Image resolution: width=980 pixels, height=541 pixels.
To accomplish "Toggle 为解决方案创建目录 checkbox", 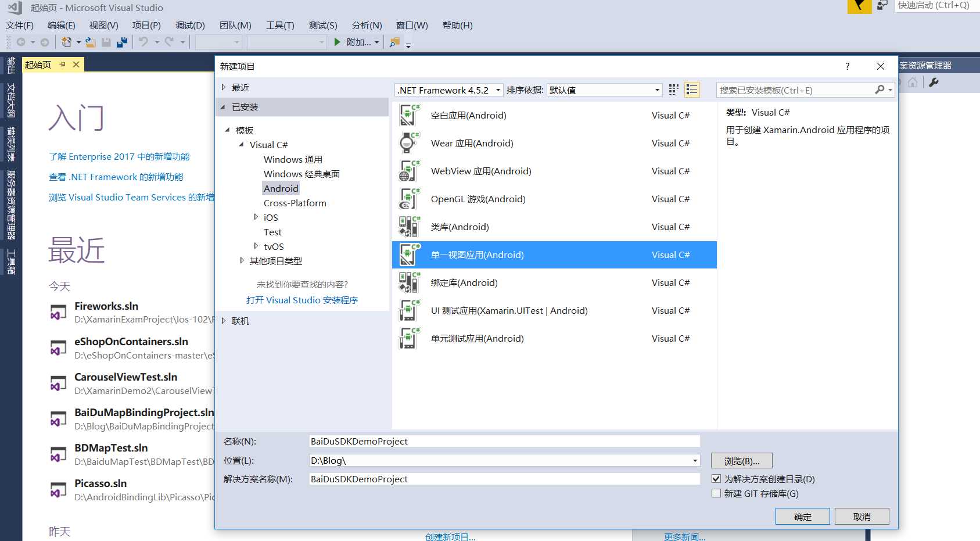I will tap(716, 479).
